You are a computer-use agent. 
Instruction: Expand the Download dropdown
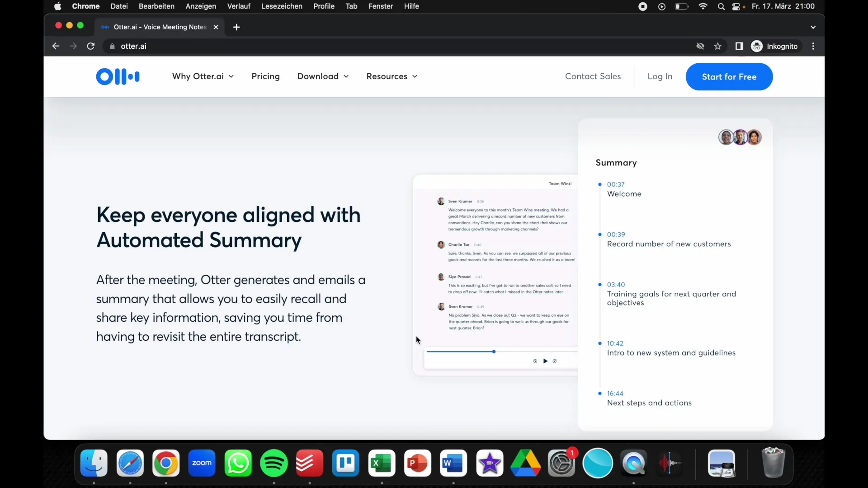pyautogui.click(x=323, y=76)
